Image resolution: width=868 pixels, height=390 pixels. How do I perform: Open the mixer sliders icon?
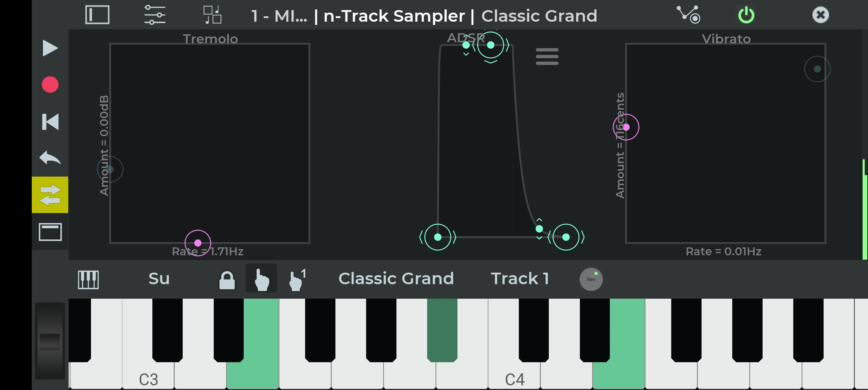click(x=155, y=15)
